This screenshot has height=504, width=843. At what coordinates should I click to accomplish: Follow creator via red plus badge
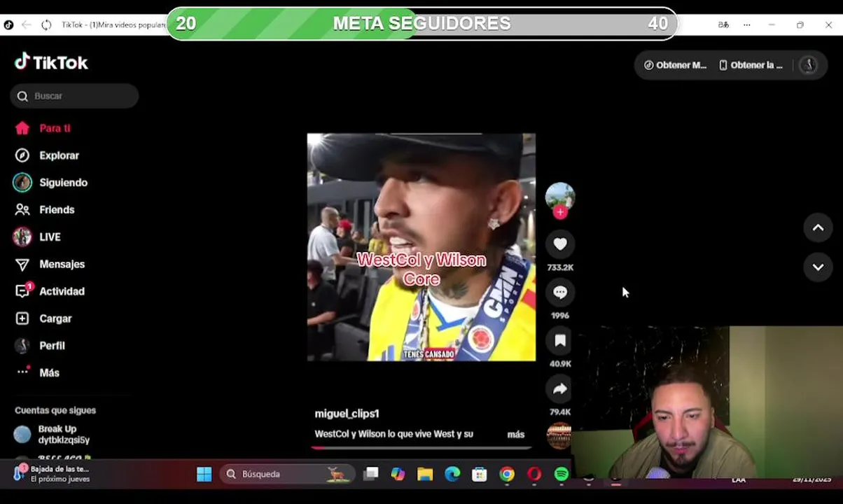pos(560,212)
